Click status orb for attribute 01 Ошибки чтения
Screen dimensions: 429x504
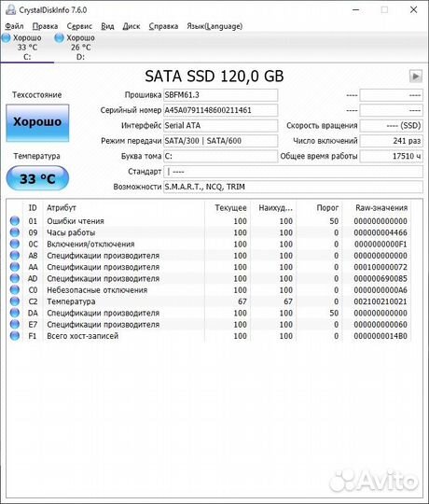point(14,221)
